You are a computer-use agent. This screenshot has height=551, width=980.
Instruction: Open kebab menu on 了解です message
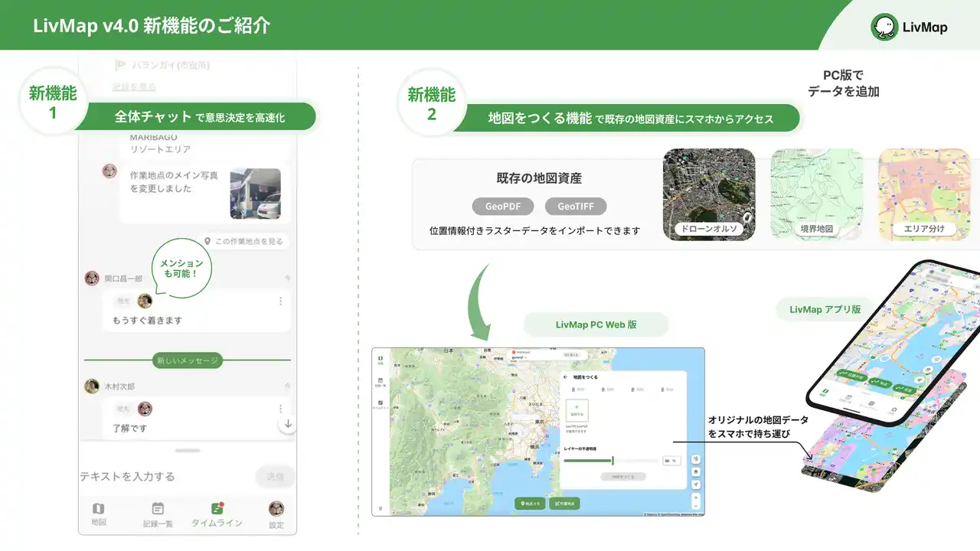tap(279, 409)
